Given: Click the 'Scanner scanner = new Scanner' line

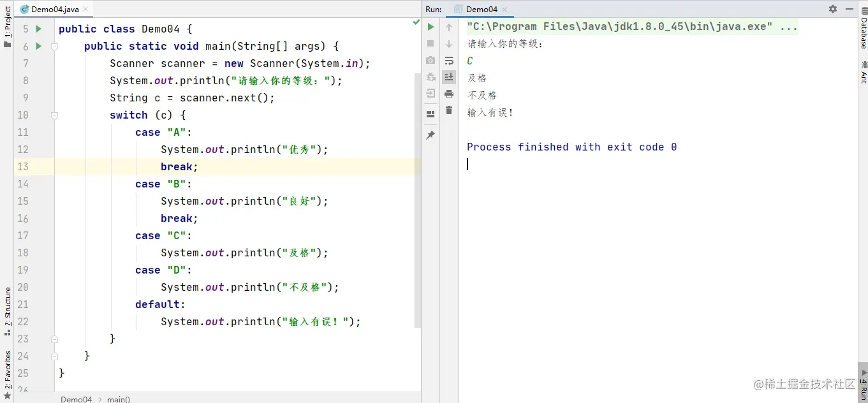Looking at the screenshot, I should click(x=240, y=63).
